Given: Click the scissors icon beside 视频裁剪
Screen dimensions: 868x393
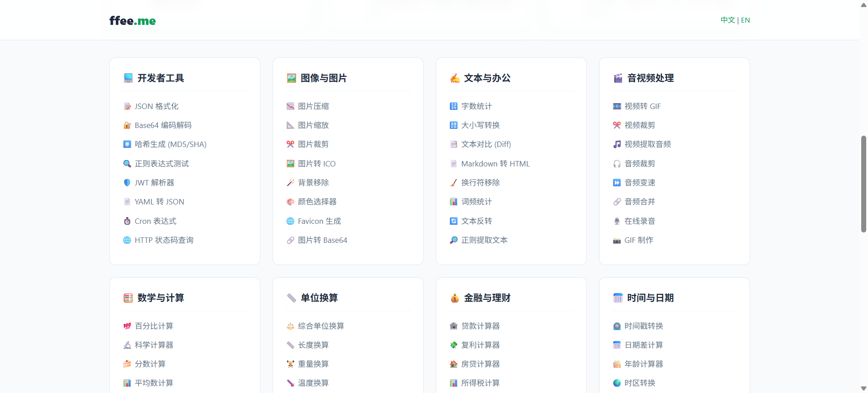Looking at the screenshot, I should click(617, 125).
